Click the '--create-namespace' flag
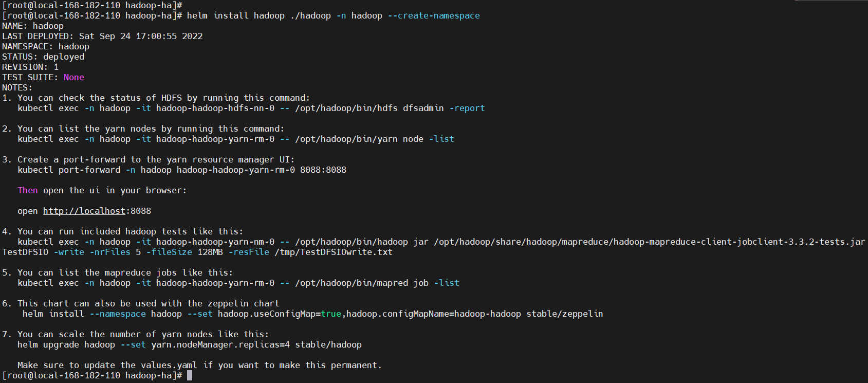Viewport: 868px width, 383px height. (x=434, y=15)
